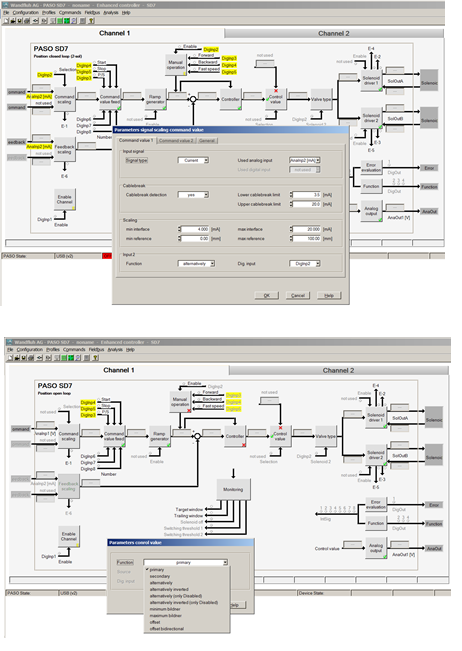Switch to the General tab in the dialog
Viewport: 462px width, 651px height.
pos(207,141)
